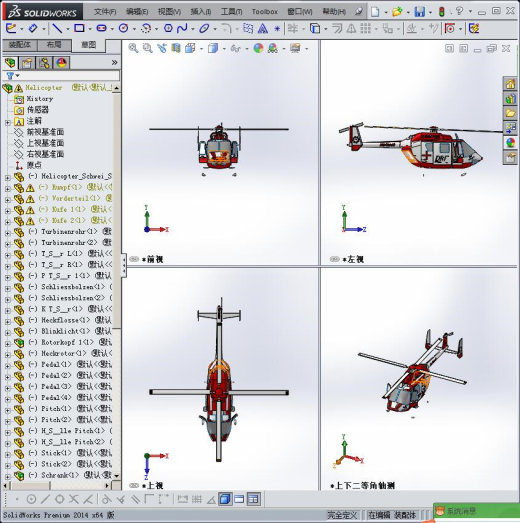Open the FeatureManager design tree tab
Screen dimensions: 520x523
coord(10,63)
